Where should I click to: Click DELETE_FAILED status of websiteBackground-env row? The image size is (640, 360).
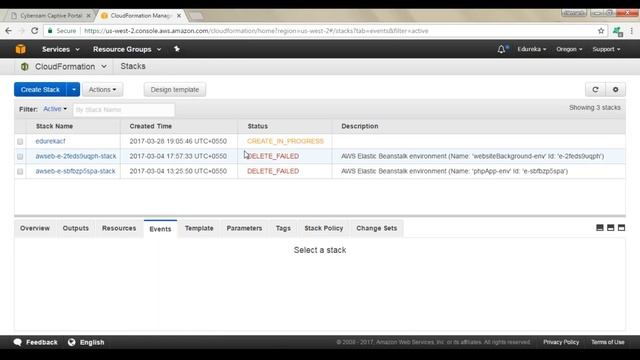tap(273, 156)
